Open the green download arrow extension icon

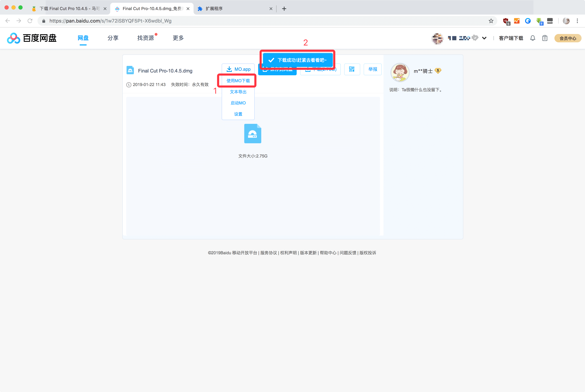pos(540,21)
